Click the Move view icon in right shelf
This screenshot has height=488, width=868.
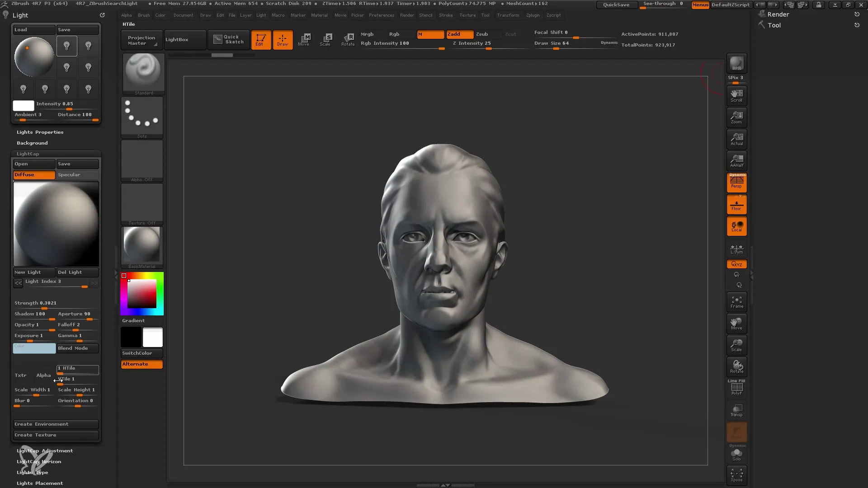pyautogui.click(x=736, y=324)
